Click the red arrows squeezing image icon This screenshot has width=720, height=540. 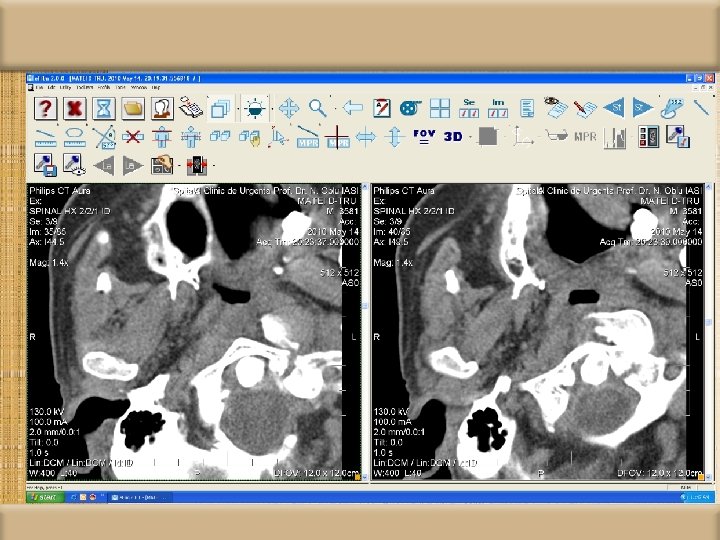click(197, 165)
